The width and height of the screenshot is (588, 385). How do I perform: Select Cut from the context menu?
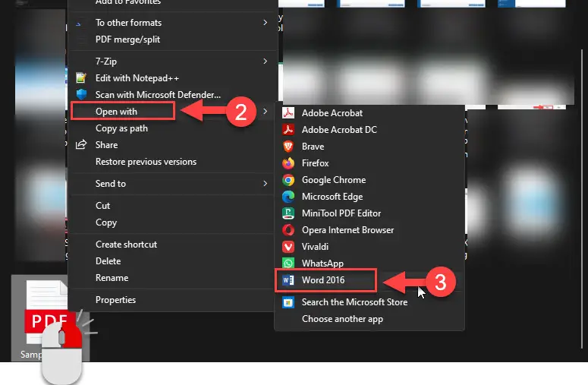coord(172,206)
